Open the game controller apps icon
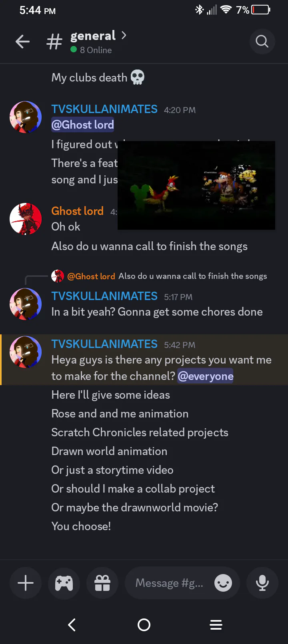288x644 pixels. coord(64,583)
